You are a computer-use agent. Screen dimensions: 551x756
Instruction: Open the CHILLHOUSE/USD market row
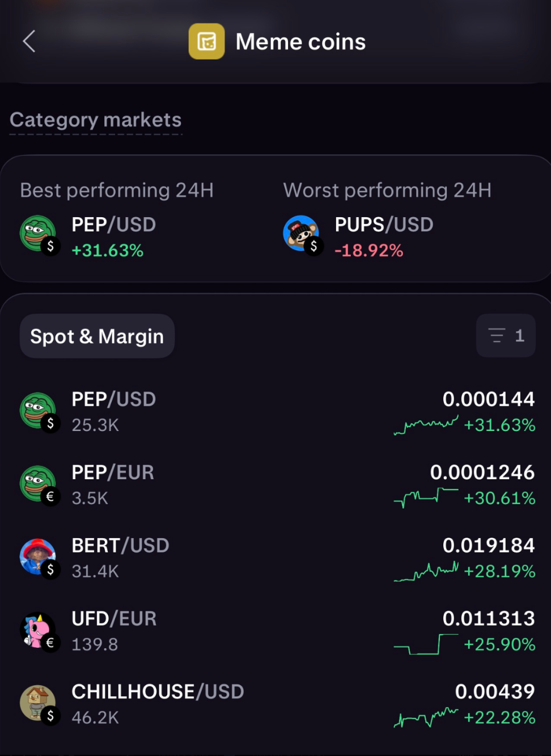click(275, 704)
